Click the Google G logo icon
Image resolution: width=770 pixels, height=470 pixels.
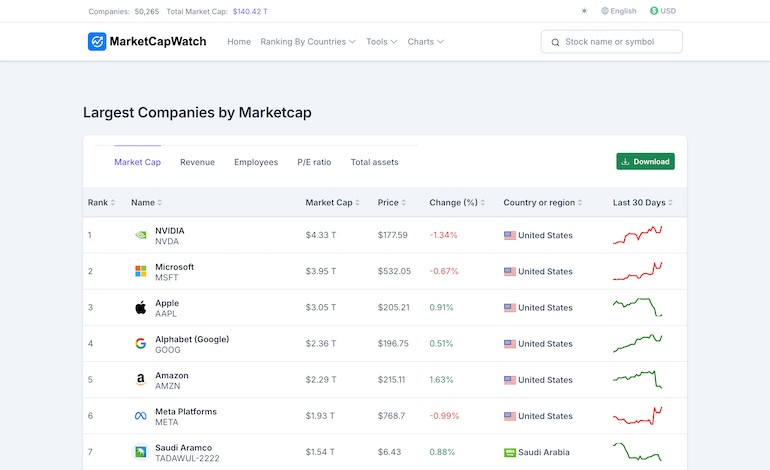(x=140, y=343)
